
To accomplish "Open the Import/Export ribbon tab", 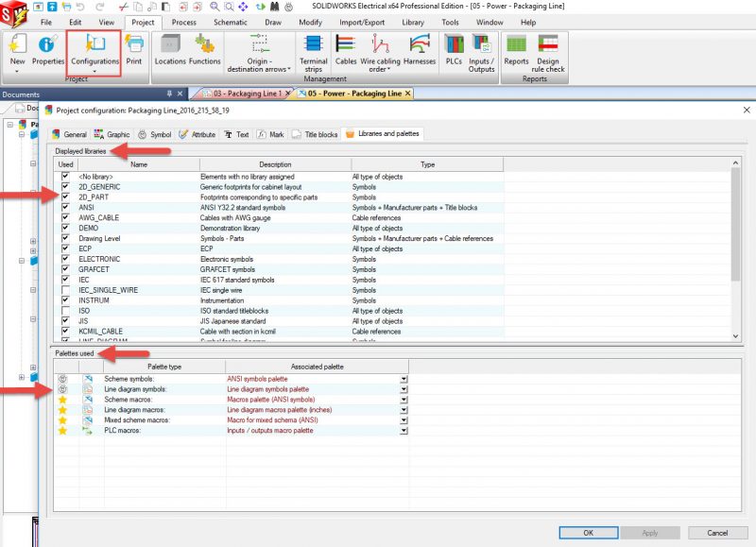I will (x=362, y=22).
